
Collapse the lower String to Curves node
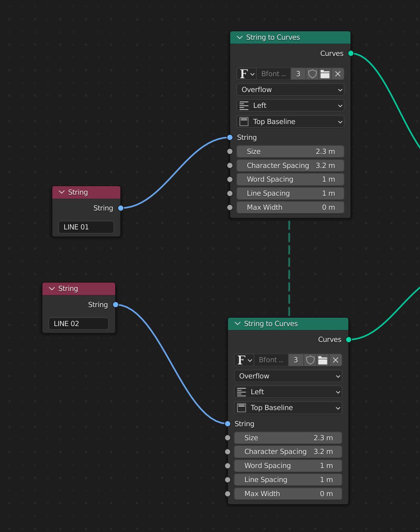[x=238, y=324]
